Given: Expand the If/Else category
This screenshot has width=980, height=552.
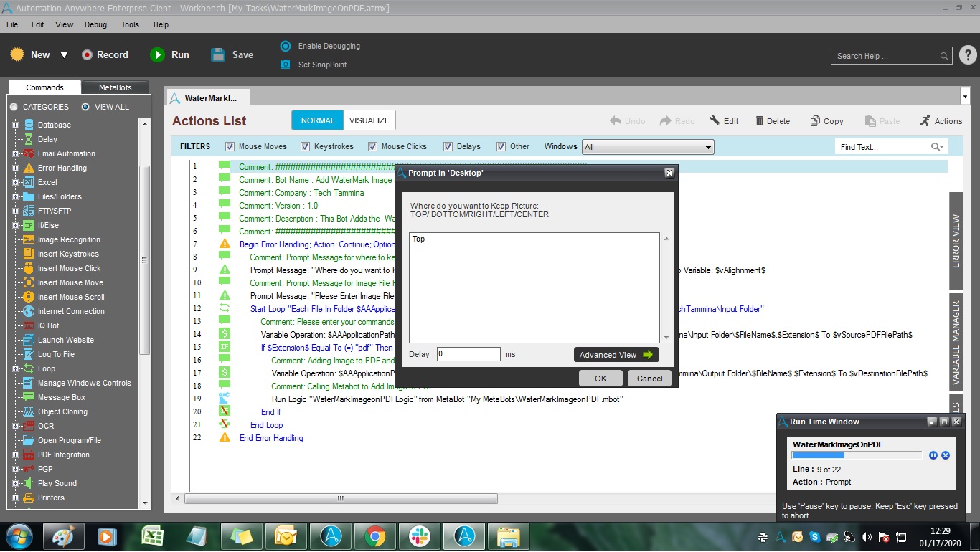Looking at the screenshot, I should point(15,225).
